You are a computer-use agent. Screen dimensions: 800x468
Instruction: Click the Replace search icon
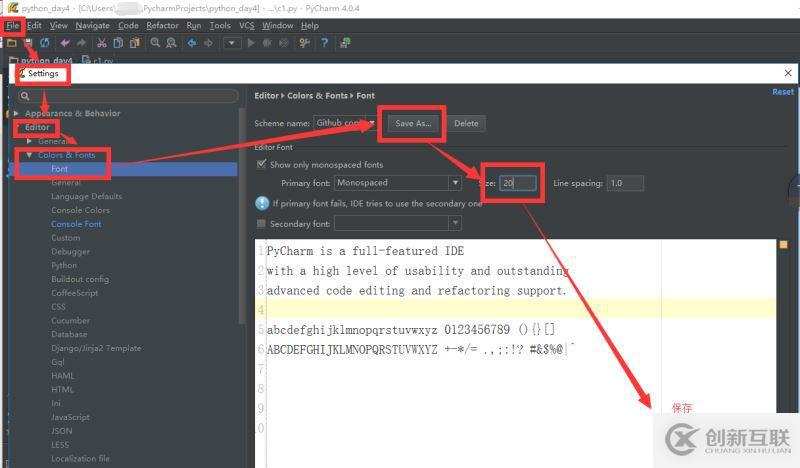click(x=171, y=43)
